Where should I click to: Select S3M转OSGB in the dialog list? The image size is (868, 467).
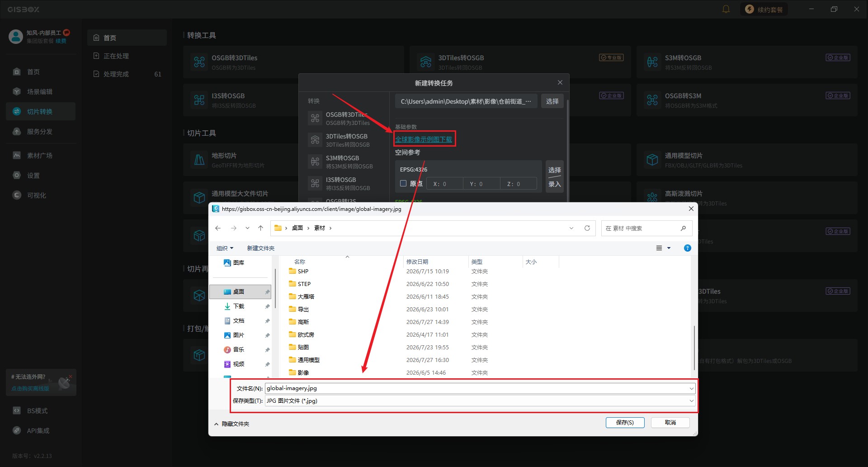click(x=345, y=162)
